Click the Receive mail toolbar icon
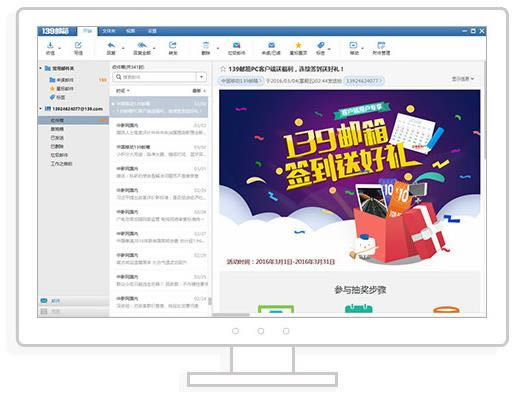Image resolution: width=516 pixels, height=395 pixels. pyautogui.click(x=50, y=45)
